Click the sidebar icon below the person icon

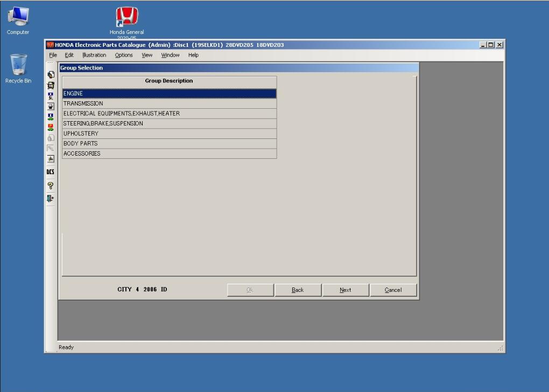point(51,106)
